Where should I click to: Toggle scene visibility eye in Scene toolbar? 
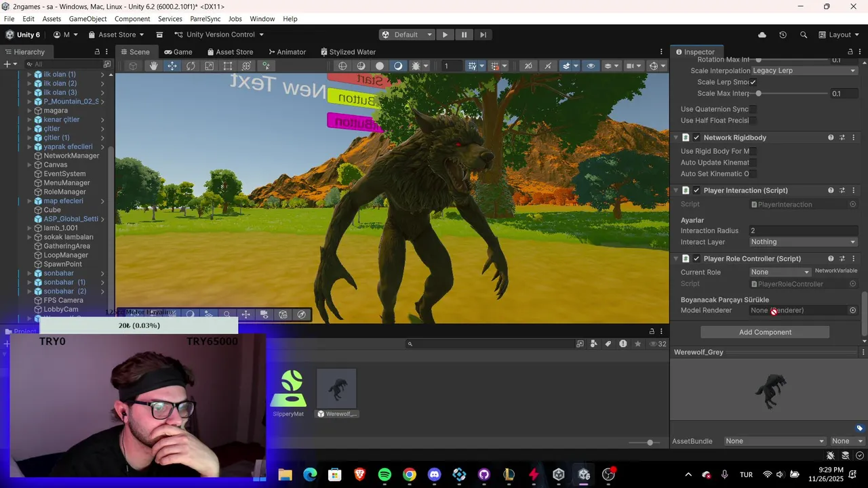(591, 66)
